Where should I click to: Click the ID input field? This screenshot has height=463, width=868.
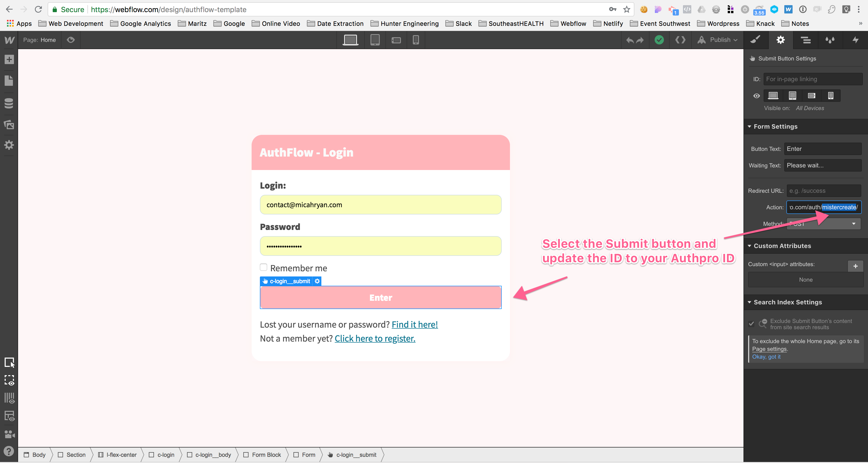click(813, 79)
